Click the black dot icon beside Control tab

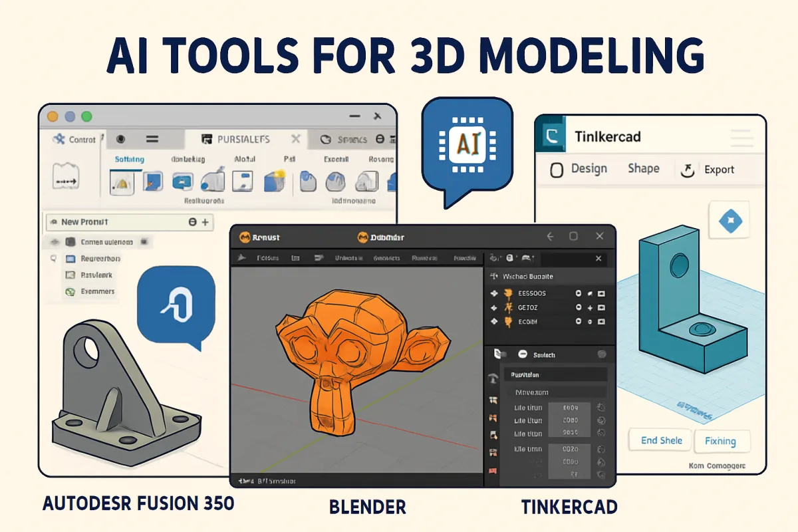tap(121, 140)
